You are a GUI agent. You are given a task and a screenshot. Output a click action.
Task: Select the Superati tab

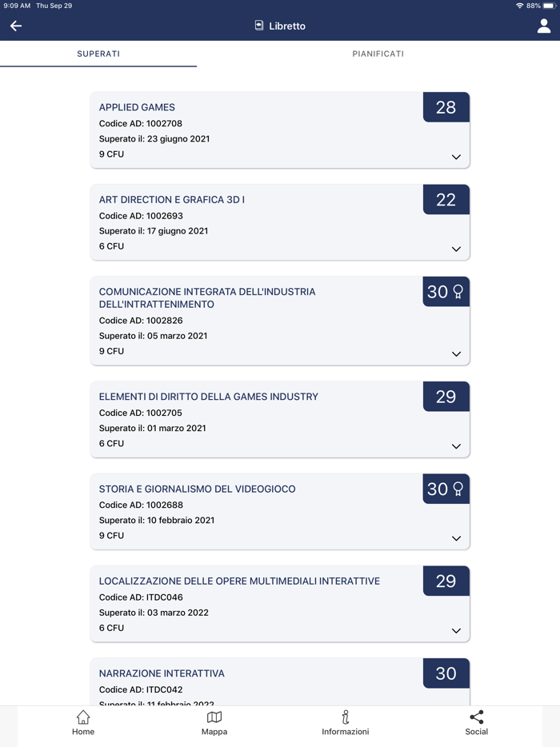click(98, 54)
